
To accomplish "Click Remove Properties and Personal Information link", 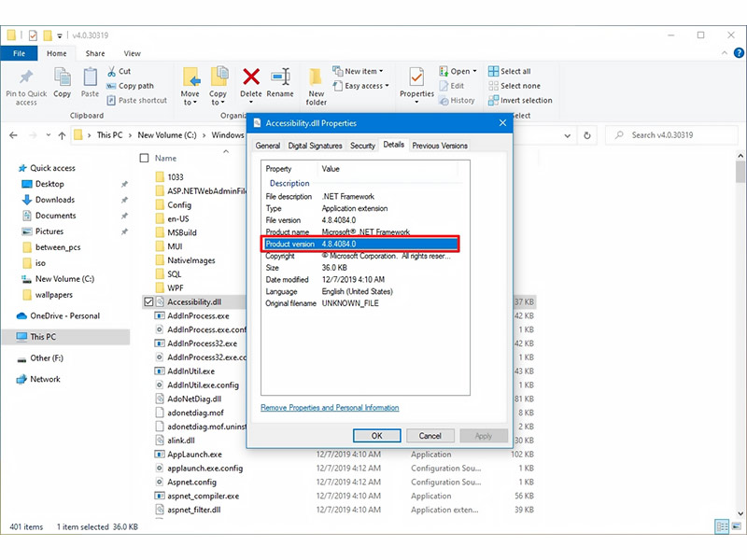I will [x=330, y=408].
